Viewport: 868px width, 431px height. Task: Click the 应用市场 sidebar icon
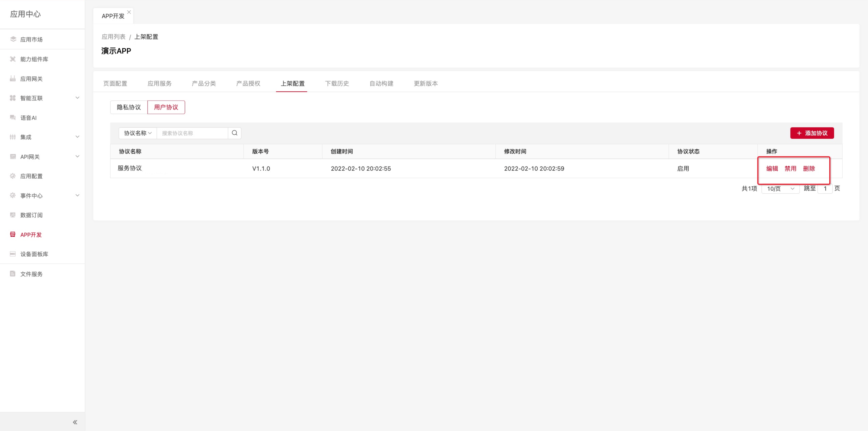pos(13,39)
